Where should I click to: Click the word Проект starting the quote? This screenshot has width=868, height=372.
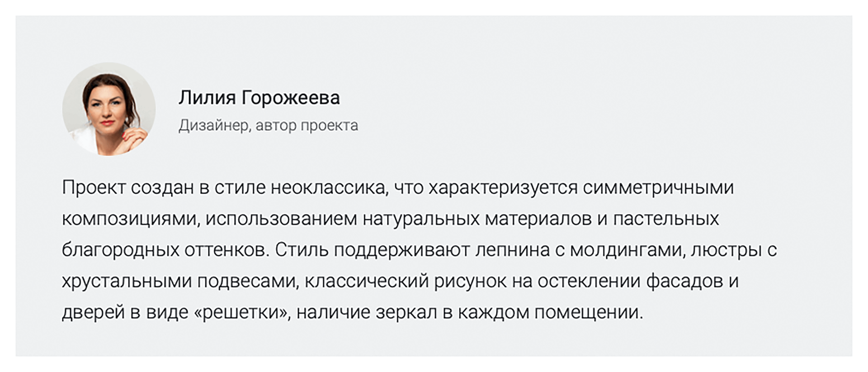coord(94,188)
